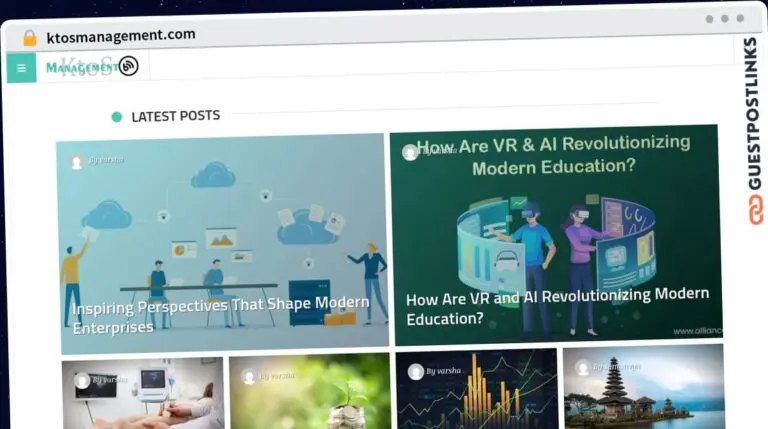This screenshot has width=768, height=429.
Task: Click varsha's avatar on stock chart post
Action: click(416, 372)
